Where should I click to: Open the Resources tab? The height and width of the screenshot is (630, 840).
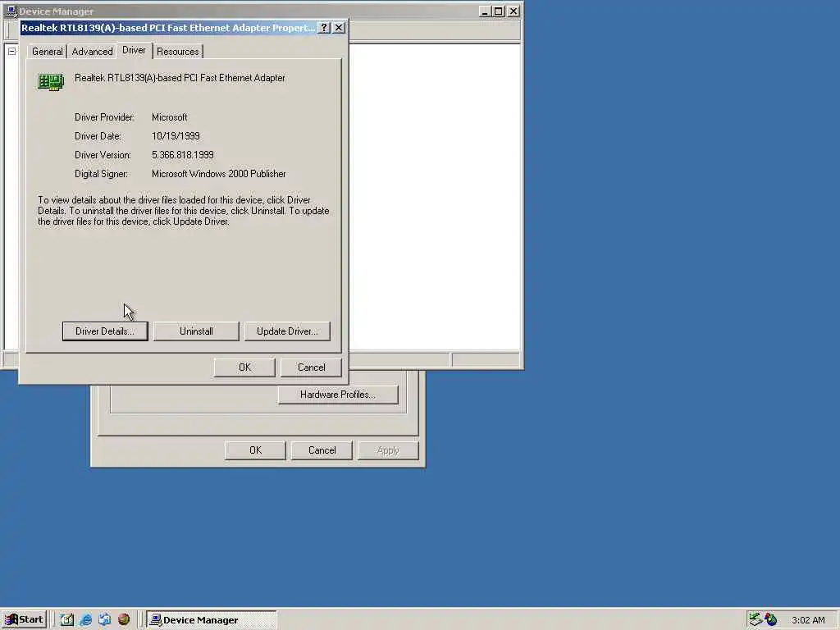[x=178, y=52]
